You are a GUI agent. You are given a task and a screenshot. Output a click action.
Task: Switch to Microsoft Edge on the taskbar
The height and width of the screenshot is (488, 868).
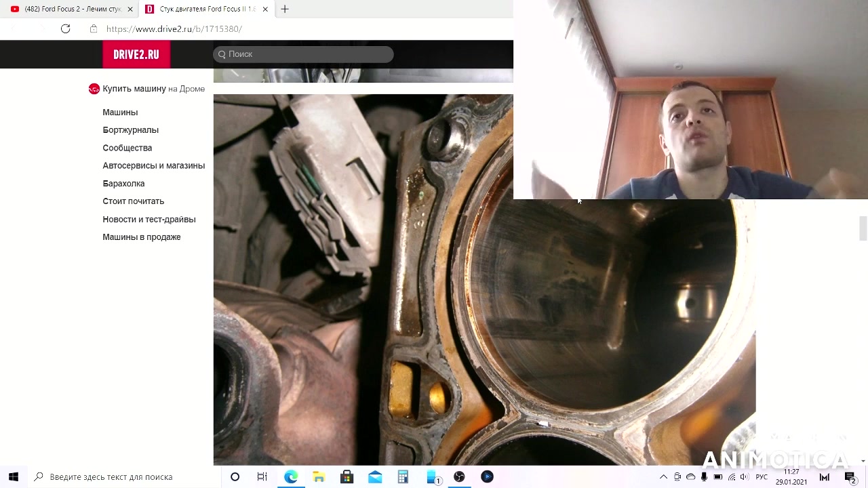coord(291,476)
